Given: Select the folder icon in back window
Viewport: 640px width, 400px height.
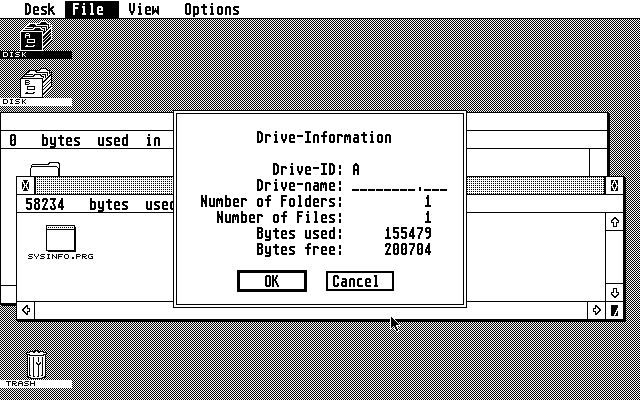Looking at the screenshot, I should click(x=45, y=169).
